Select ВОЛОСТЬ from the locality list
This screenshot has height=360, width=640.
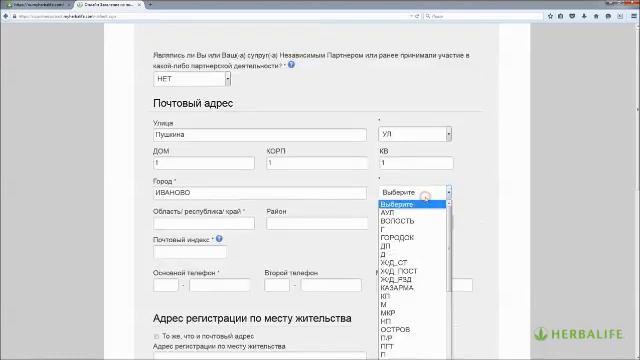click(412, 221)
